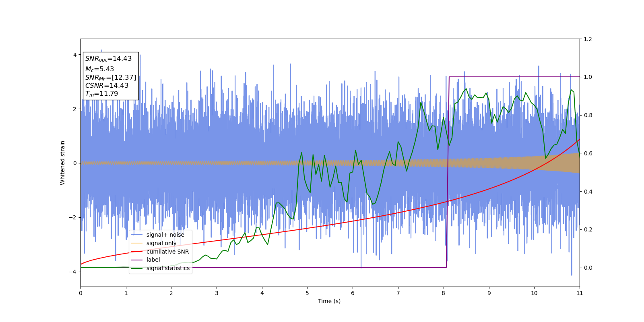Click the SNR_MF=[12.37] annotation text
The image size is (644, 322).
[111, 78]
